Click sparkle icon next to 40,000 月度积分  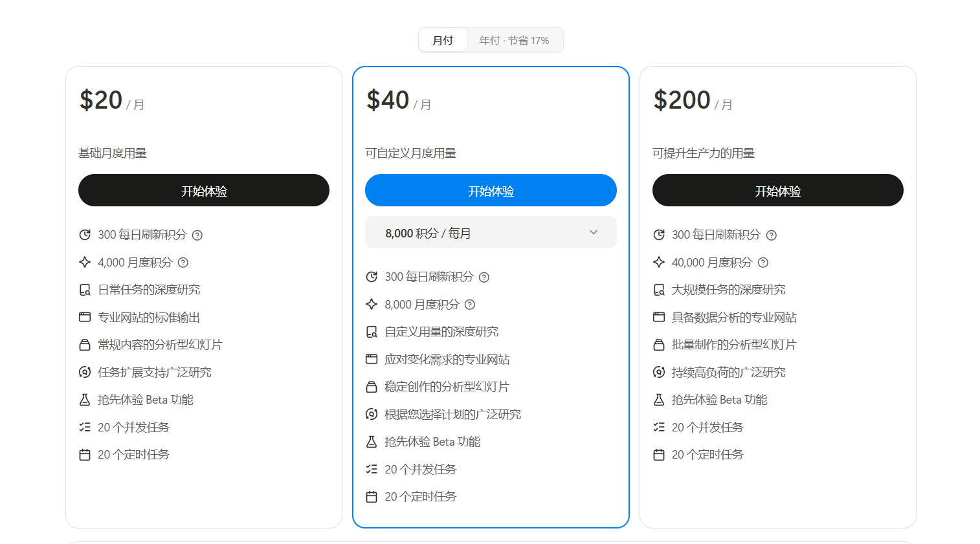pyautogui.click(x=659, y=262)
